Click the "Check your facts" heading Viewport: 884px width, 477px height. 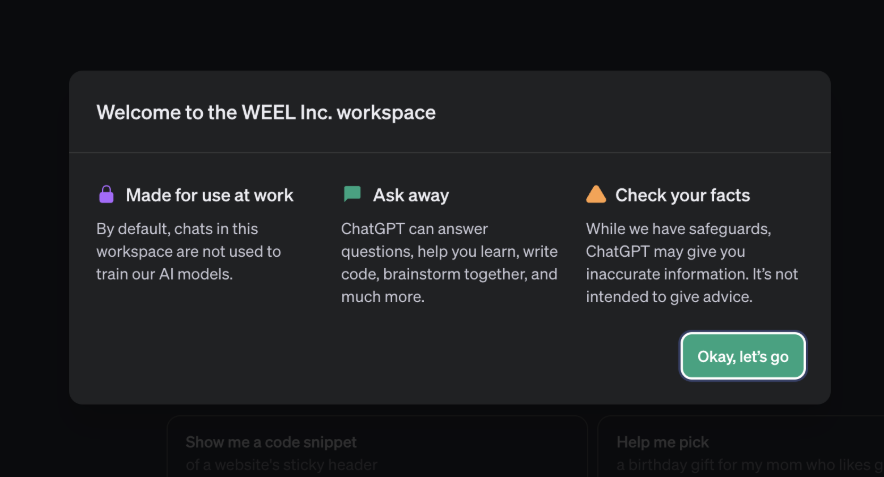click(682, 195)
